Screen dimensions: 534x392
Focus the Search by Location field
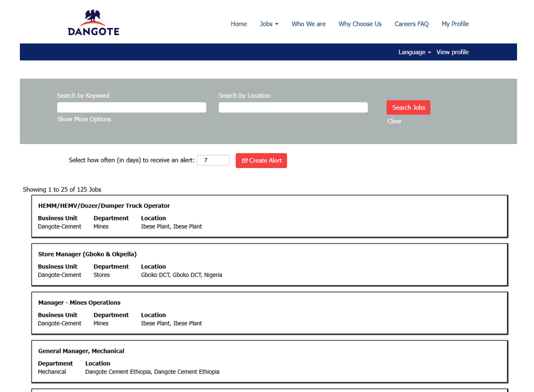tap(293, 108)
